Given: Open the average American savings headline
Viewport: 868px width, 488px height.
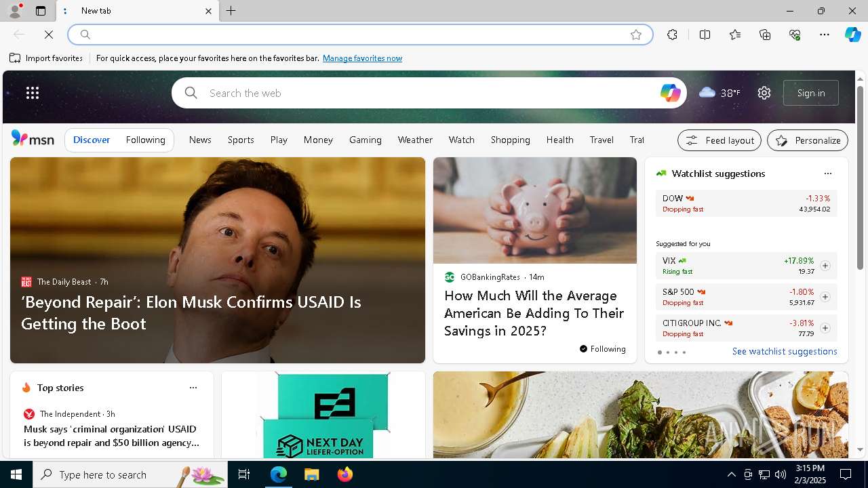Looking at the screenshot, I should tap(534, 313).
